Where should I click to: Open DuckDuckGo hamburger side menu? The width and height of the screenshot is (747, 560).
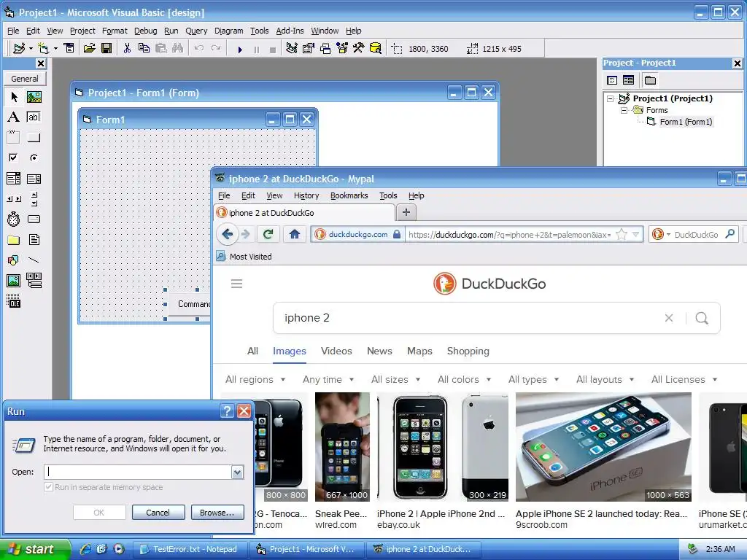pos(237,284)
